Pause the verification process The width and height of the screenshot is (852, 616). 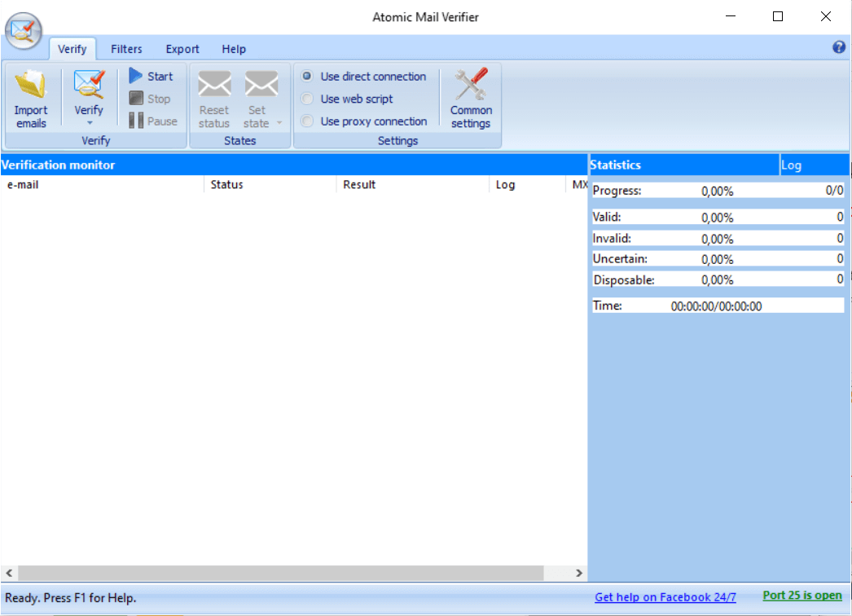[153, 121]
